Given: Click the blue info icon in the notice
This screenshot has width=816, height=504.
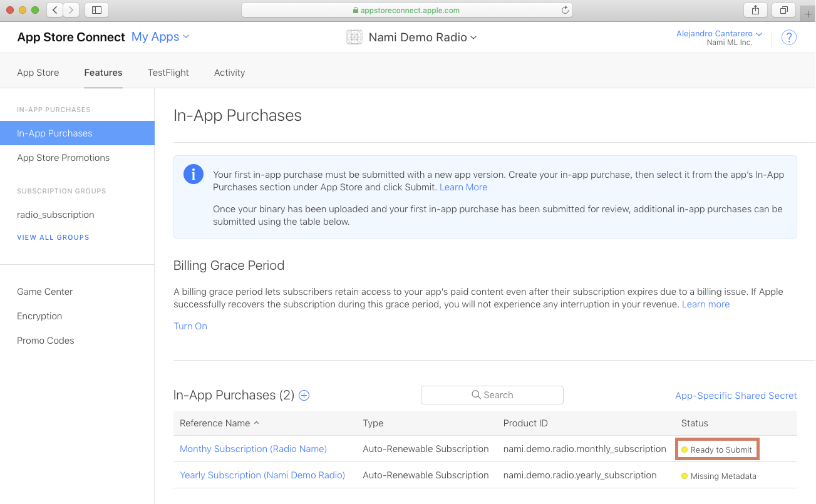Looking at the screenshot, I should coord(194,174).
